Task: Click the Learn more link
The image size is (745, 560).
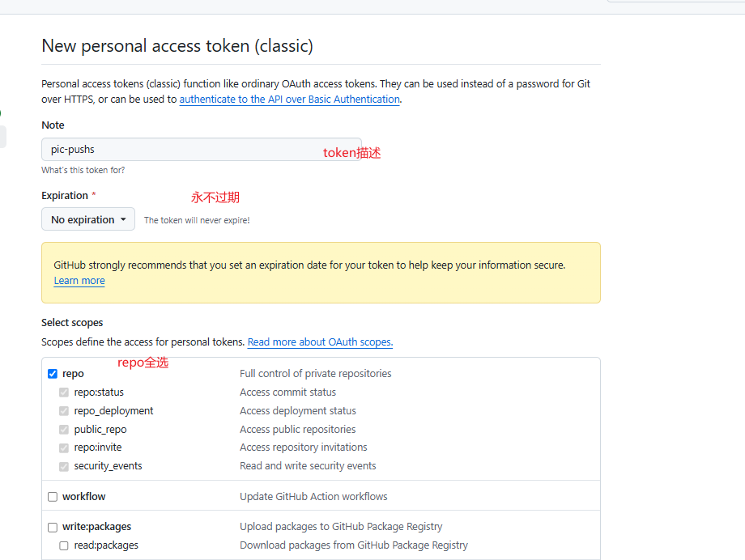Action: coord(79,281)
